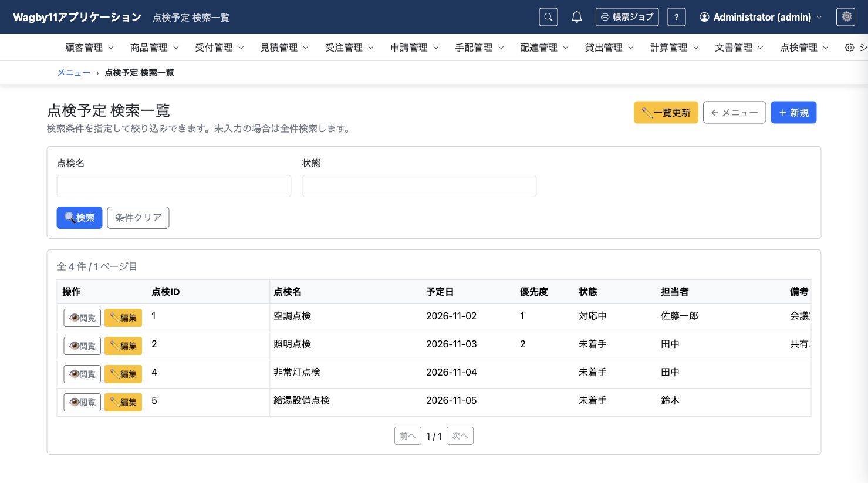Open the 点検管理 menu

pyautogui.click(x=804, y=48)
